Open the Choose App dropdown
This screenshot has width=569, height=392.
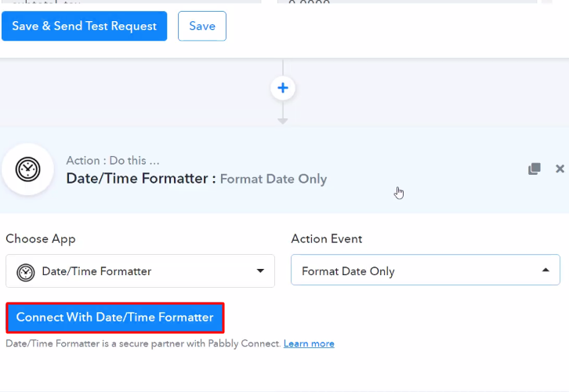pos(140,271)
